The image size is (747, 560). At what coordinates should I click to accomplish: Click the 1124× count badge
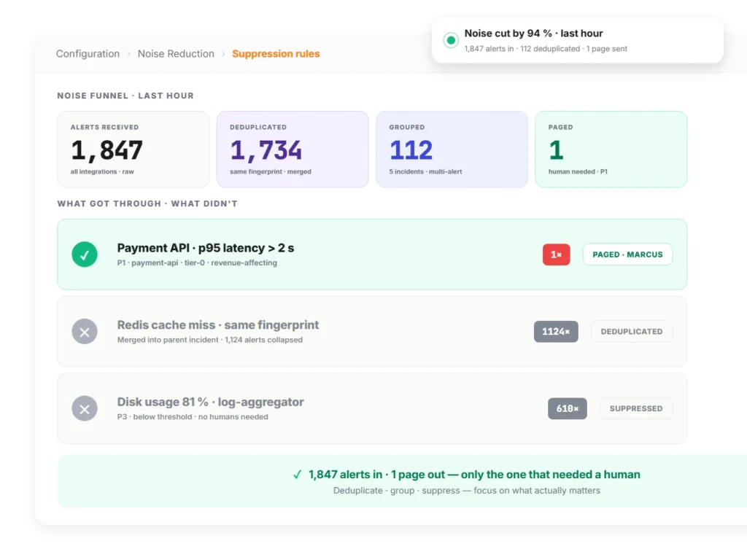point(556,332)
